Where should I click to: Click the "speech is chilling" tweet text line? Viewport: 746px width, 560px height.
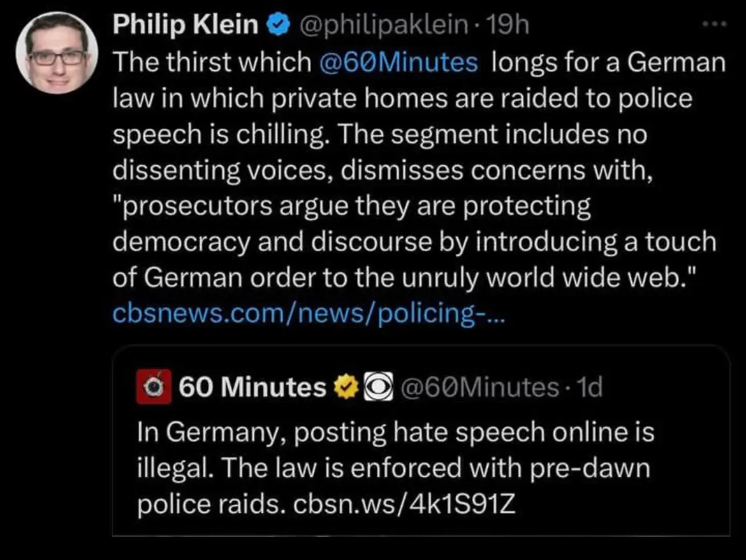click(x=379, y=135)
